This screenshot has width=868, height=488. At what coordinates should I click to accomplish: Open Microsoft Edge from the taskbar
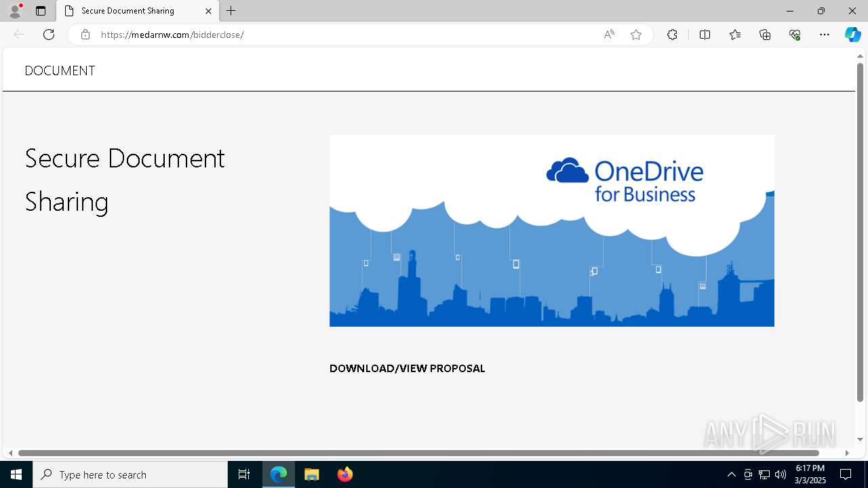(x=279, y=474)
